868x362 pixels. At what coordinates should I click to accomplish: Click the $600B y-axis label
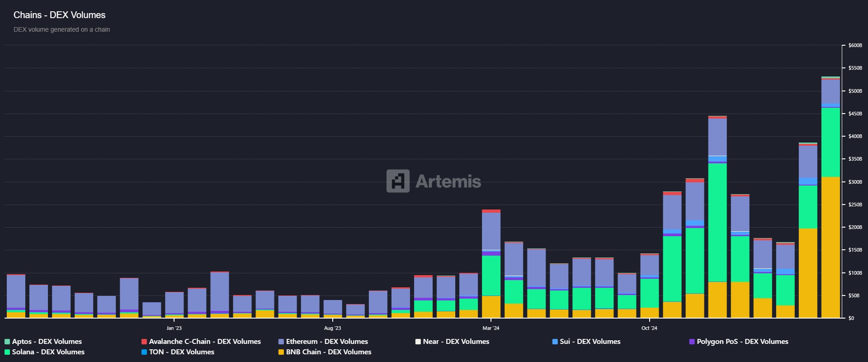tap(855, 45)
